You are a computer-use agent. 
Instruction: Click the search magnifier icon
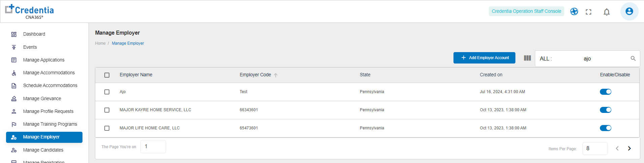(x=633, y=58)
